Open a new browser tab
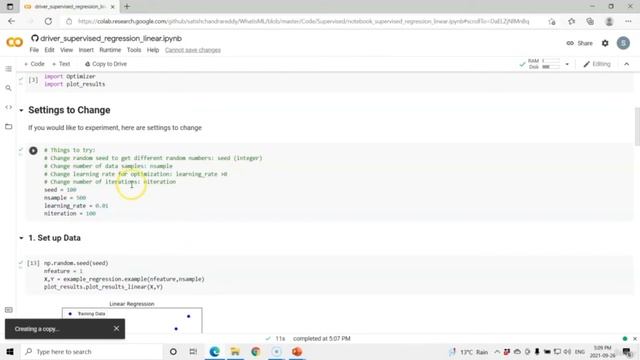640x360 pixels. coord(127,7)
